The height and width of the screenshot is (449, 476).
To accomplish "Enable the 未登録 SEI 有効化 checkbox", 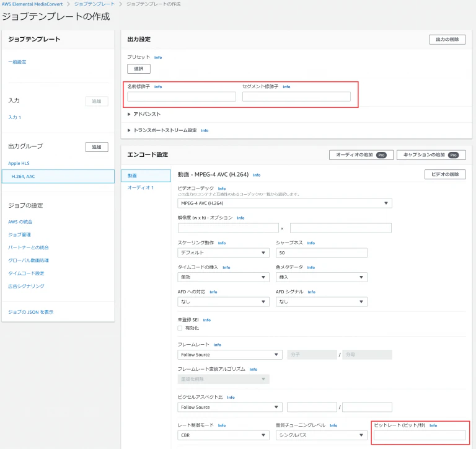I will (180, 328).
